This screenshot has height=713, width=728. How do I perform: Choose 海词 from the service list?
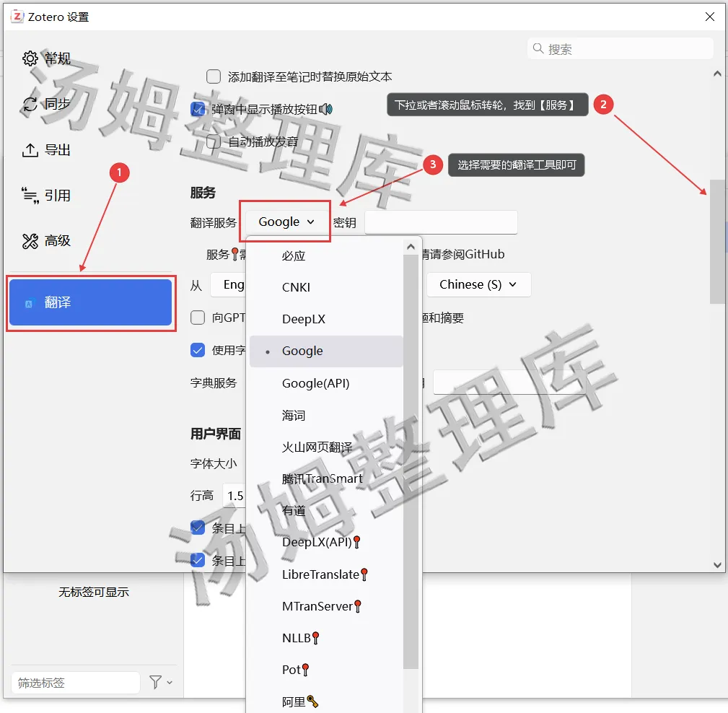click(326, 415)
